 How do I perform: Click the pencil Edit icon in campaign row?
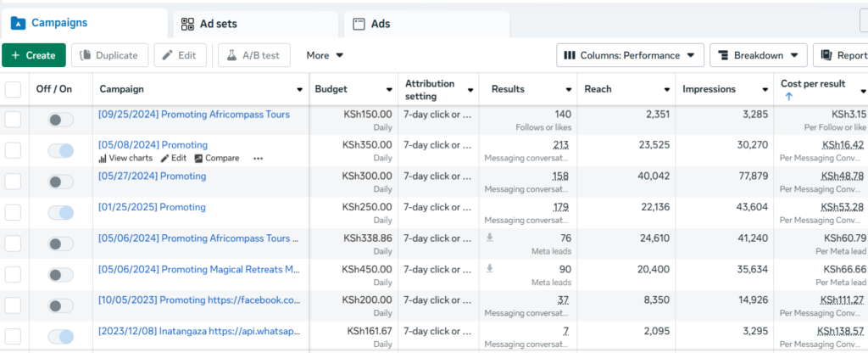pos(164,159)
